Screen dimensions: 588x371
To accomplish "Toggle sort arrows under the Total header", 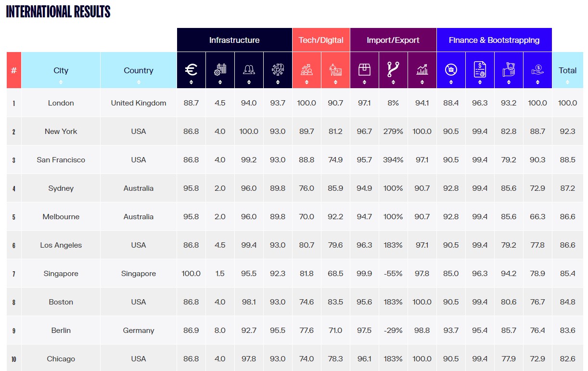I will pos(567,82).
